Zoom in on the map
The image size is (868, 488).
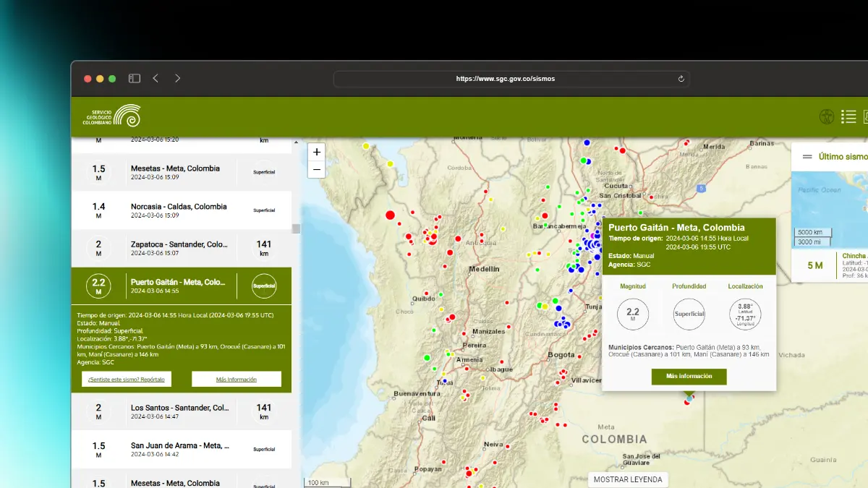tap(317, 152)
